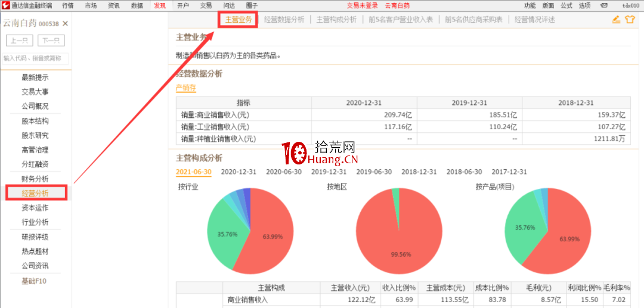
Task: Click 选项 in the top right toolbar
Action: (584, 6)
